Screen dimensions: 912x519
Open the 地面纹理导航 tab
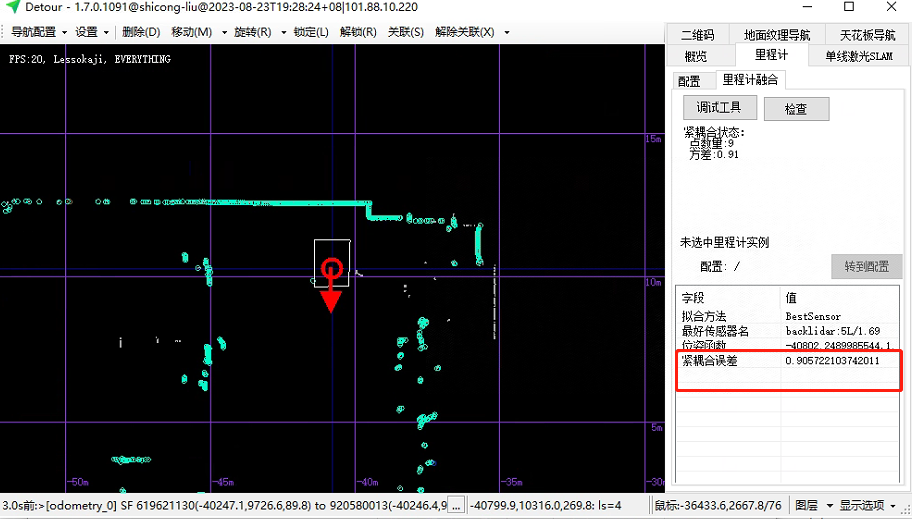tap(777, 35)
